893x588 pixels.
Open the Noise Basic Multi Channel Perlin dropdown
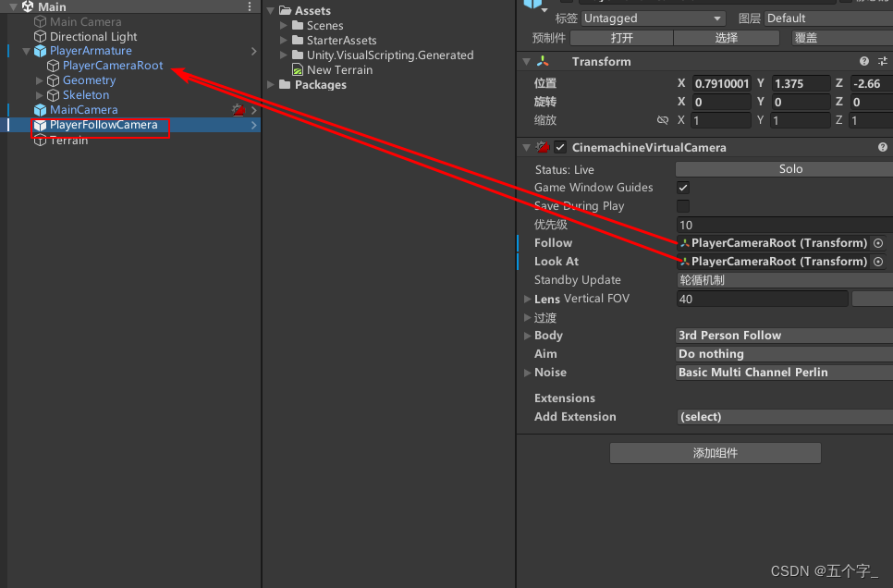[784, 373]
